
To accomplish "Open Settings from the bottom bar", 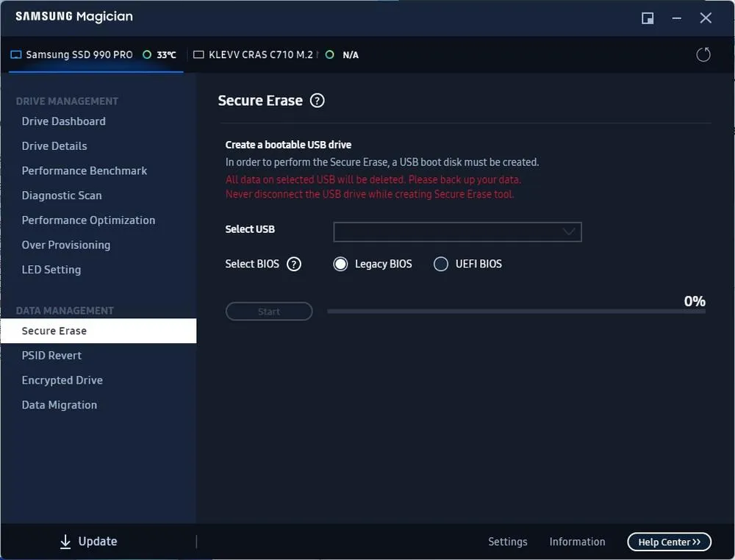I will [508, 542].
